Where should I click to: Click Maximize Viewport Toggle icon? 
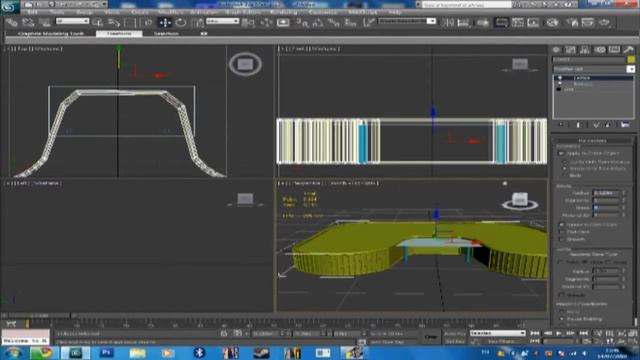[633, 341]
